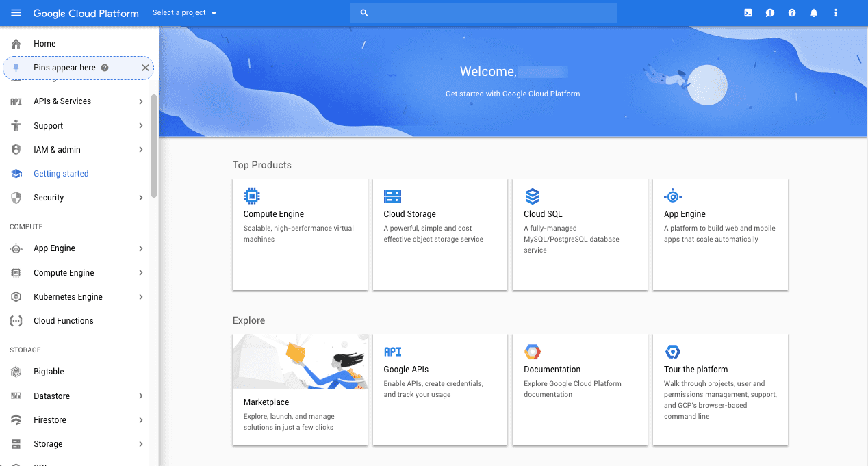
Task: Click the Cloud Functions brackets icon
Action: (x=16, y=321)
